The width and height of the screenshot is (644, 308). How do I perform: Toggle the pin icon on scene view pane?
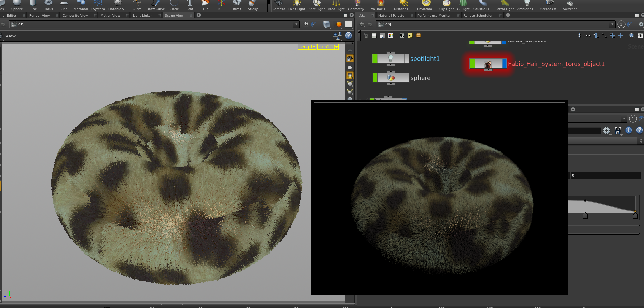coord(306,24)
